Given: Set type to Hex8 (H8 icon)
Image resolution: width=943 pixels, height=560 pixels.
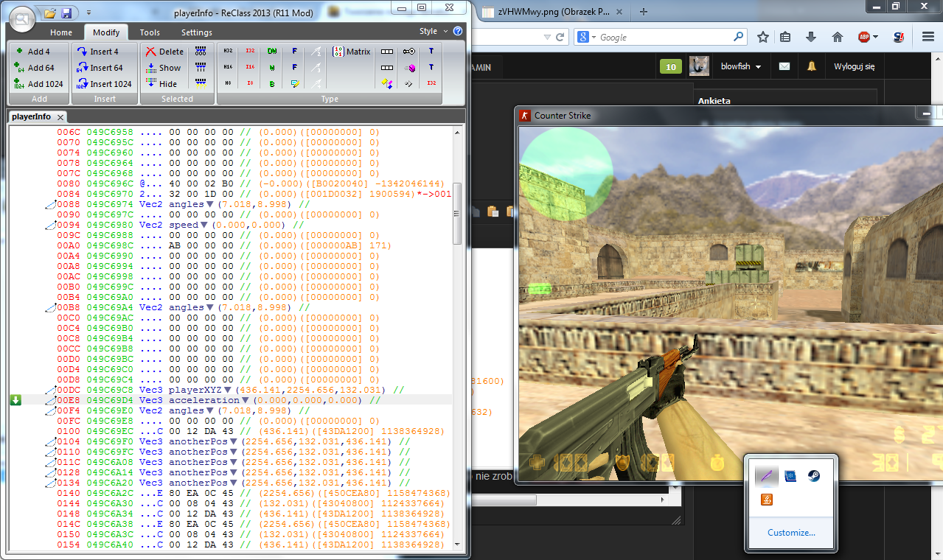Looking at the screenshot, I should tap(228, 83).
